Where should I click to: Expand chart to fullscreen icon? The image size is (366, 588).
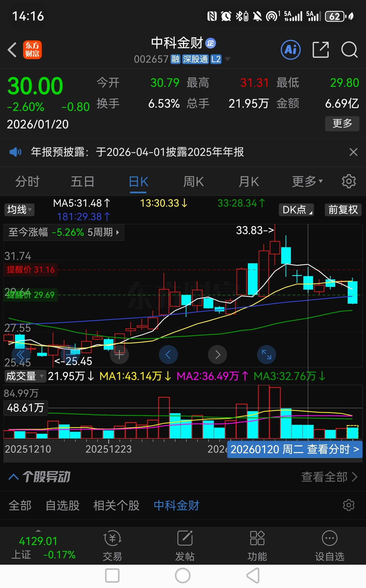click(266, 354)
